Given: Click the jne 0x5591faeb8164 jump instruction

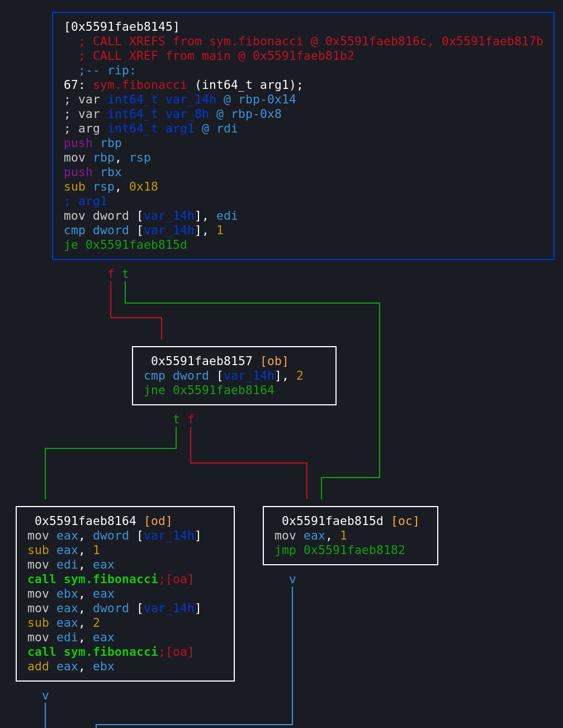Looking at the screenshot, I should (x=209, y=390).
